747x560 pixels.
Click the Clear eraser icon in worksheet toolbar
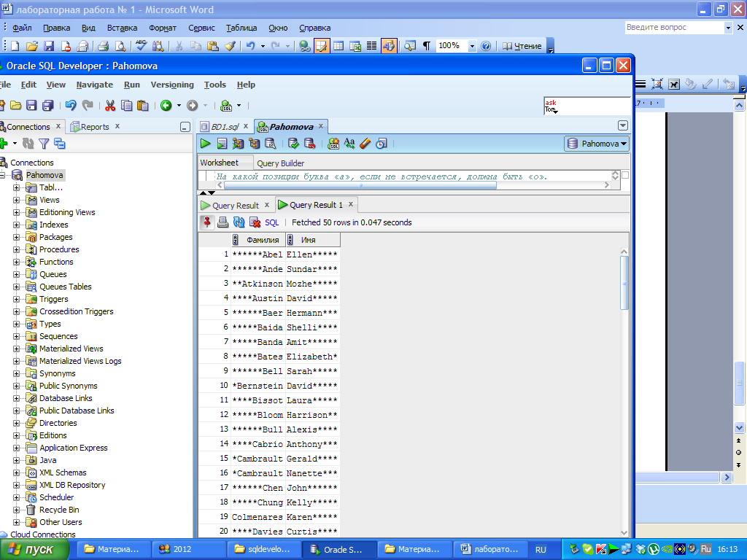tap(365, 144)
